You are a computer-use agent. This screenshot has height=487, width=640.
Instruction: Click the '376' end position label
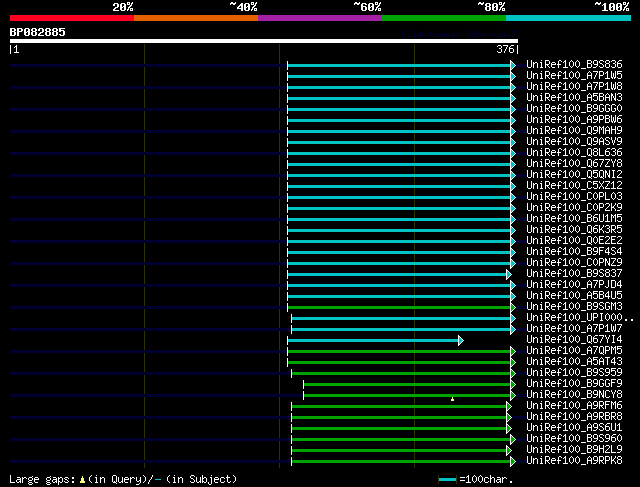pos(505,49)
